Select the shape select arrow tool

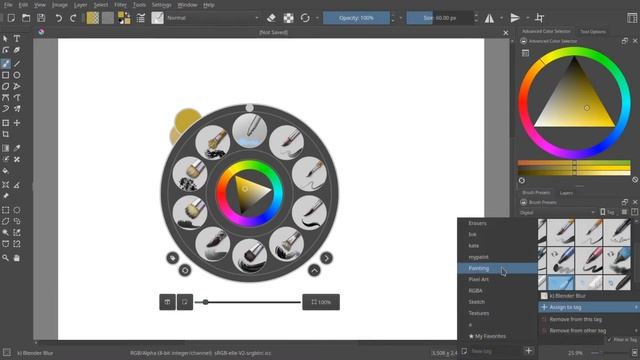[x=5, y=39]
